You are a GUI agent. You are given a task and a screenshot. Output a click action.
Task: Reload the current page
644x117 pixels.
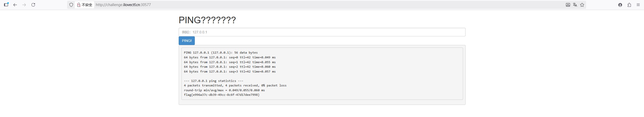click(33, 5)
